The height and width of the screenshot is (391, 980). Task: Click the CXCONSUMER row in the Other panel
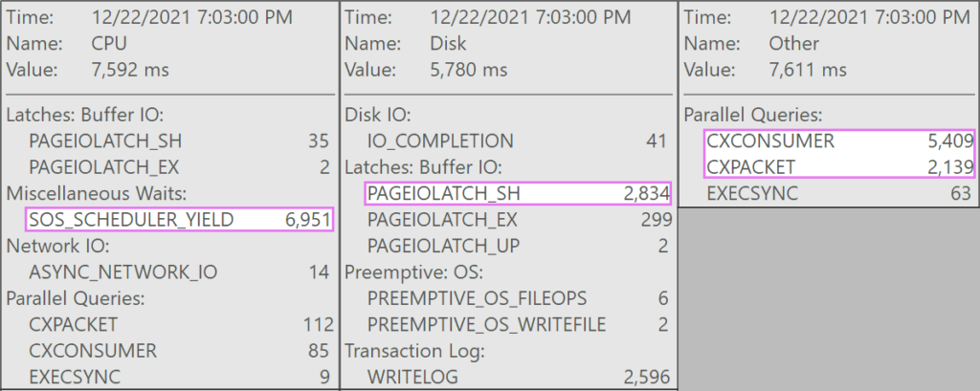coord(839,141)
